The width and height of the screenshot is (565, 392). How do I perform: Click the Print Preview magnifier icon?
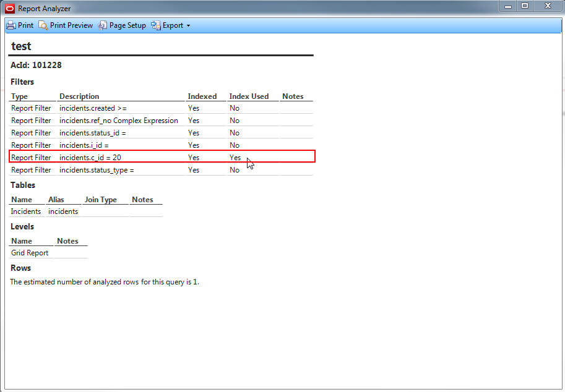tap(43, 25)
